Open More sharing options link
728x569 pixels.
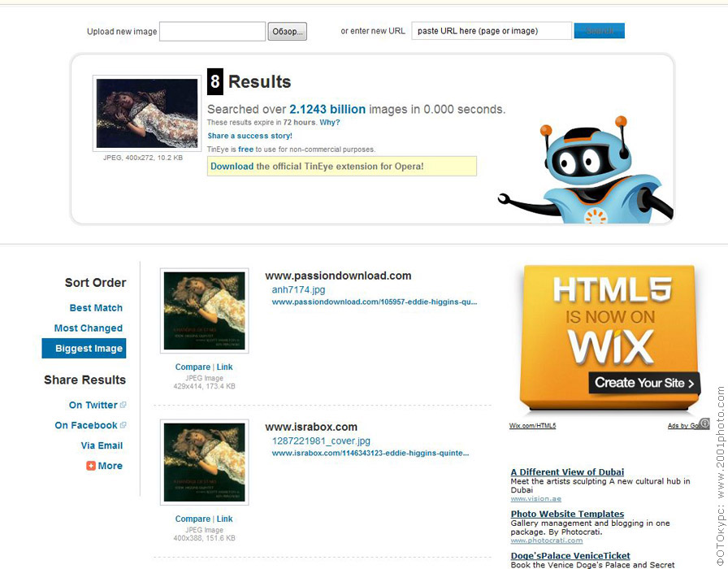point(110,466)
